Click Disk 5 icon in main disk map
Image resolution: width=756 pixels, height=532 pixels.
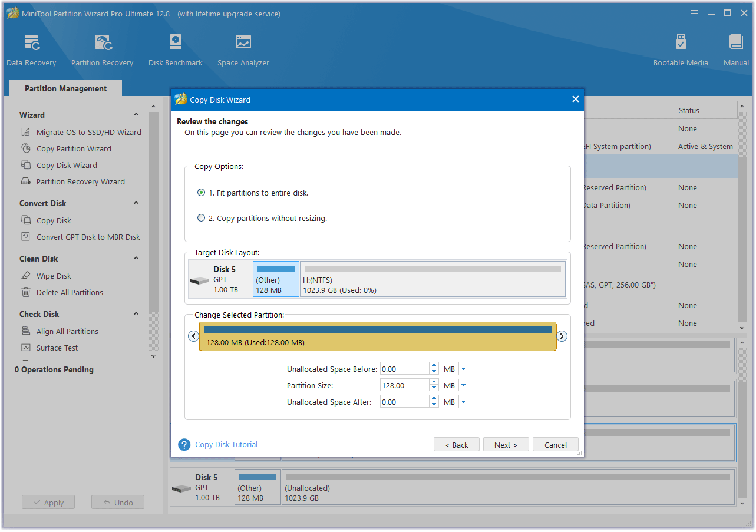(181, 489)
